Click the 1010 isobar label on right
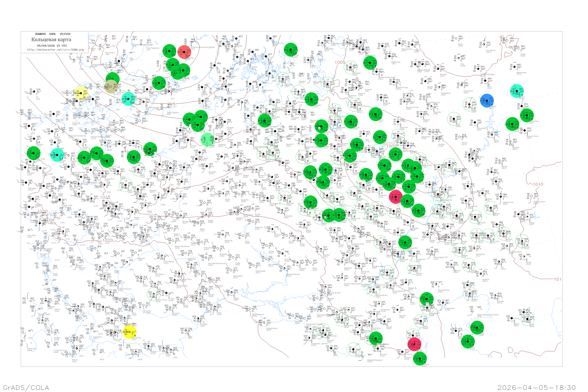 click(x=538, y=184)
